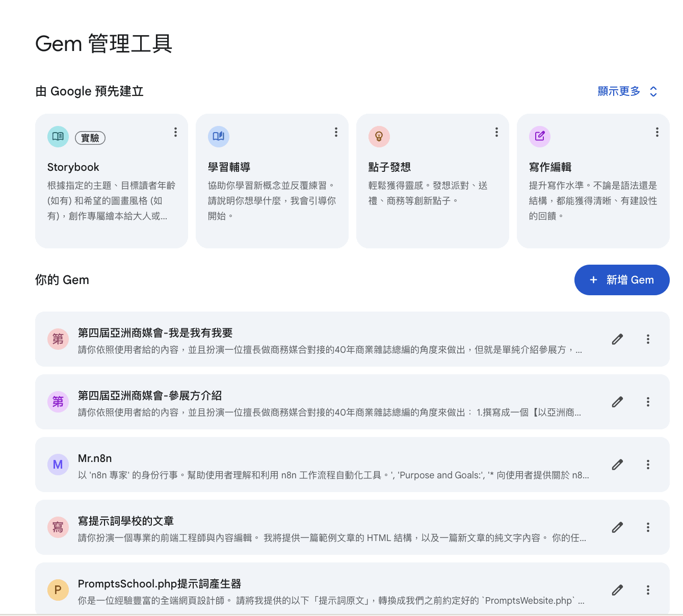
Task: Open the 學習輔導 Gem title
Action: tap(229, 167)
